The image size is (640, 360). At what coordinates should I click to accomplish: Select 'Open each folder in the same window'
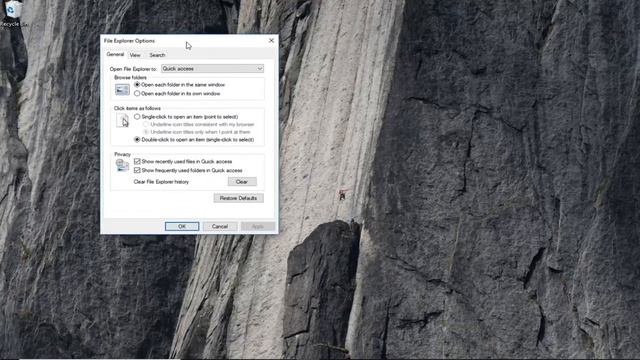pos(180,84)
